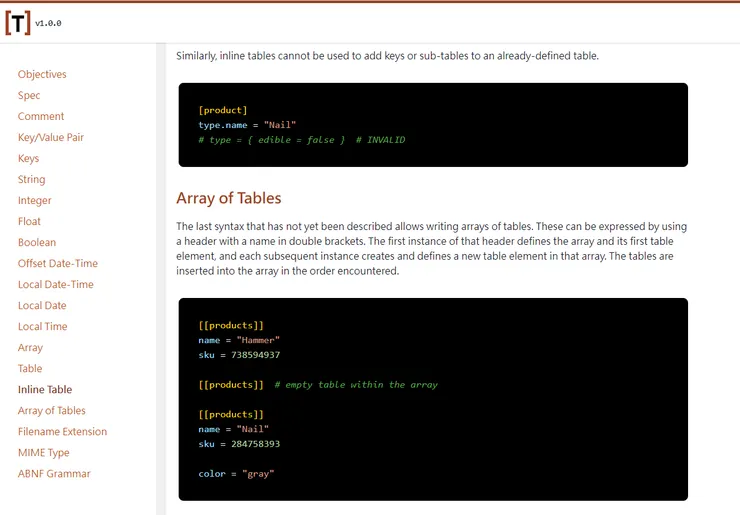This screenshot has height=515, width=740.
Task: Go to the Array section
Action: click(30, 347)
